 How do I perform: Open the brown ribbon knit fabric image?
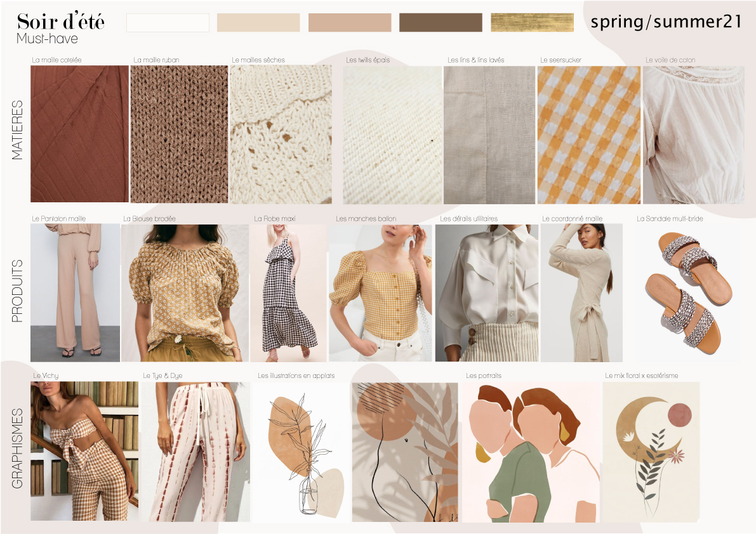pyautogui.click(x=179, y=134)
